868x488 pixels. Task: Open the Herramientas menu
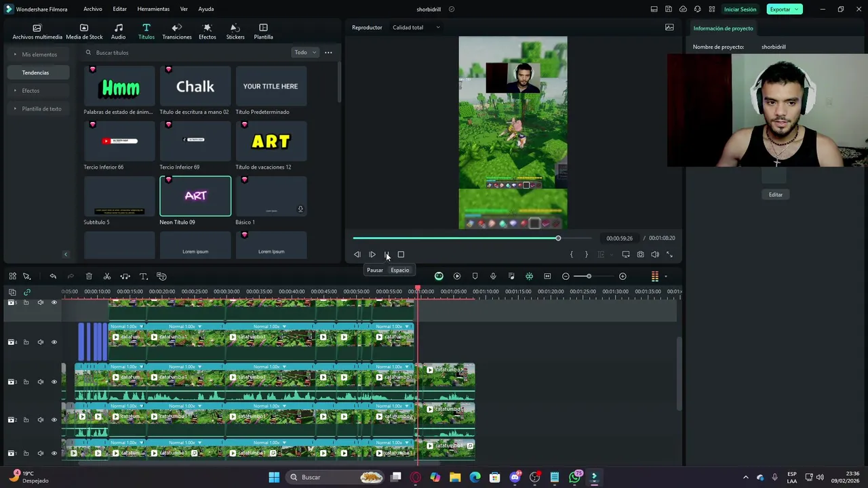[x=153, y=9]
